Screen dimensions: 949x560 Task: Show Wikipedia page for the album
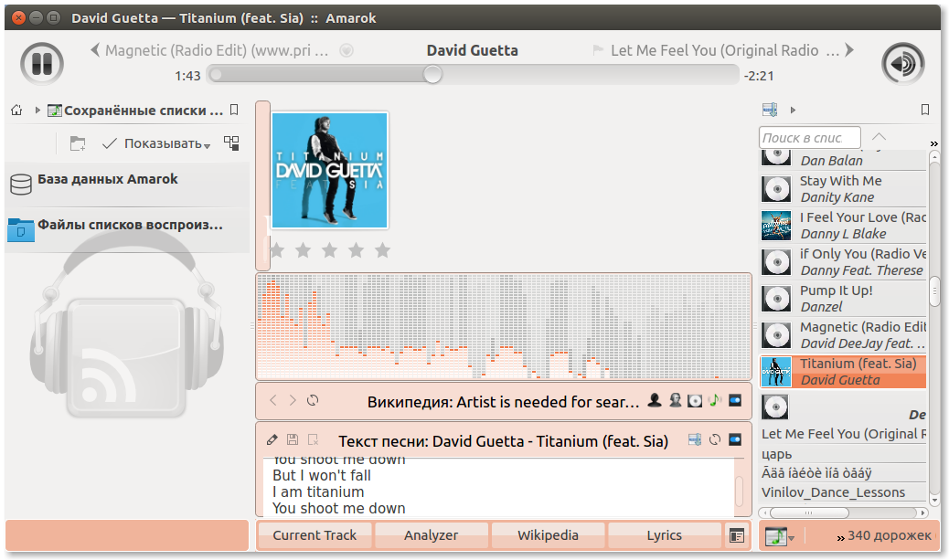coord(695,400)
